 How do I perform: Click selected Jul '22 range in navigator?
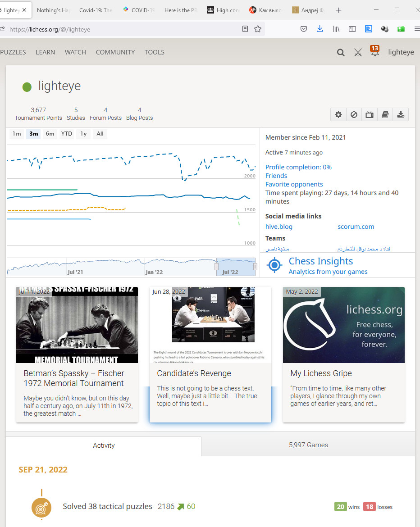[236, 267]
